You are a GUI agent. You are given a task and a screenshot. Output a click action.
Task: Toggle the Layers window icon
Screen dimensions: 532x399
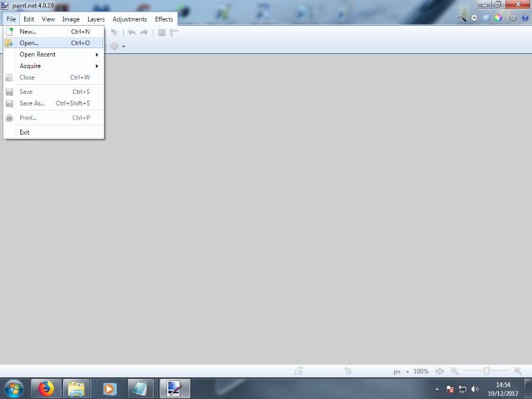tap(486, 17)
